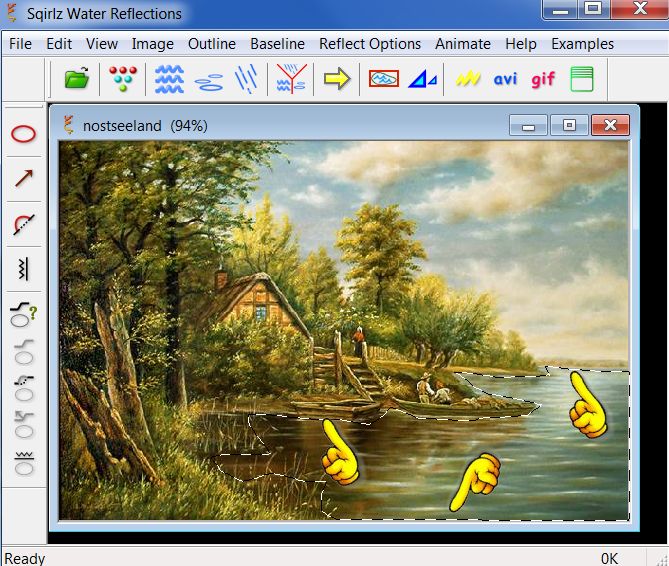Viewport: 669px width, 566px height.
Task: Select basic waves ripple icon
Action: [x=169, y=79]
